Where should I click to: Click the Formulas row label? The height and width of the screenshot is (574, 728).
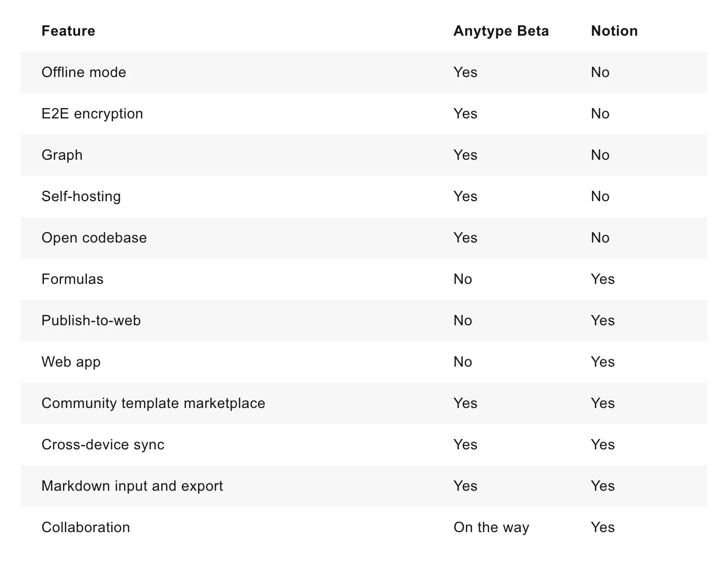click(72, 279)
